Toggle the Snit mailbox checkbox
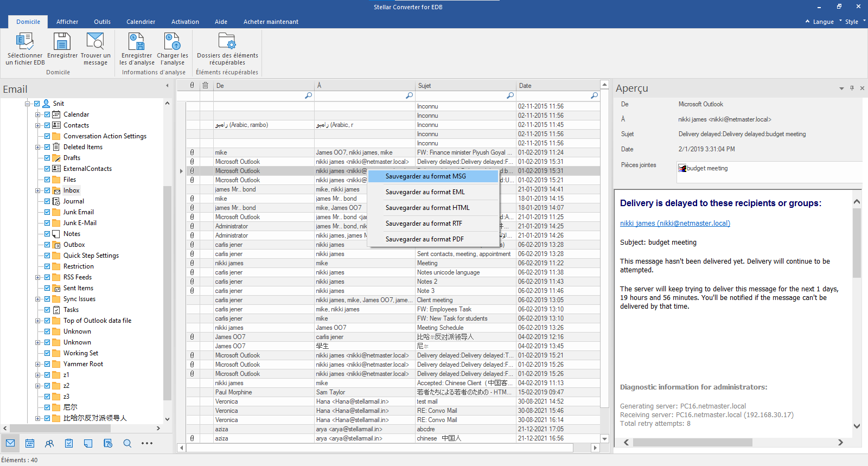Viewport: 868px width, 466px height. click(x=37, y=103)
